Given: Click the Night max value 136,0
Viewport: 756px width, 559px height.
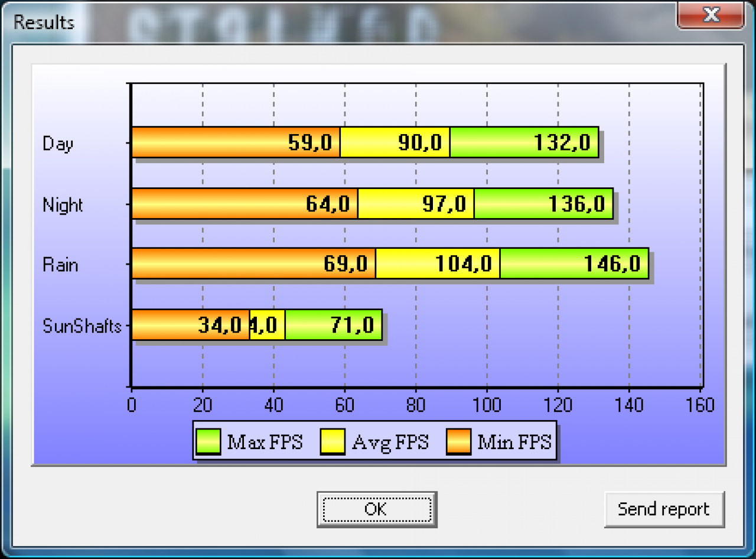Looking at the screenshot, I should pyautogui.click(x=576, y=204).
